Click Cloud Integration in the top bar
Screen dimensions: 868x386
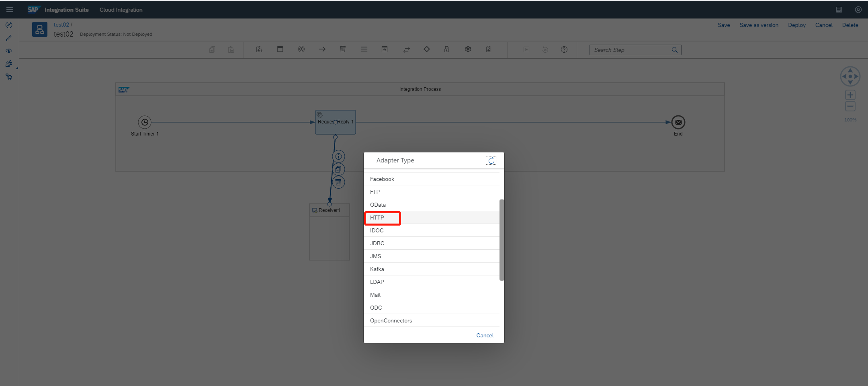point(121,10)
